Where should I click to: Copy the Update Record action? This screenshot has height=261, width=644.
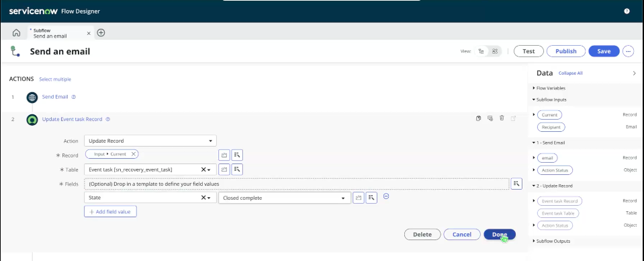point(479,118)
